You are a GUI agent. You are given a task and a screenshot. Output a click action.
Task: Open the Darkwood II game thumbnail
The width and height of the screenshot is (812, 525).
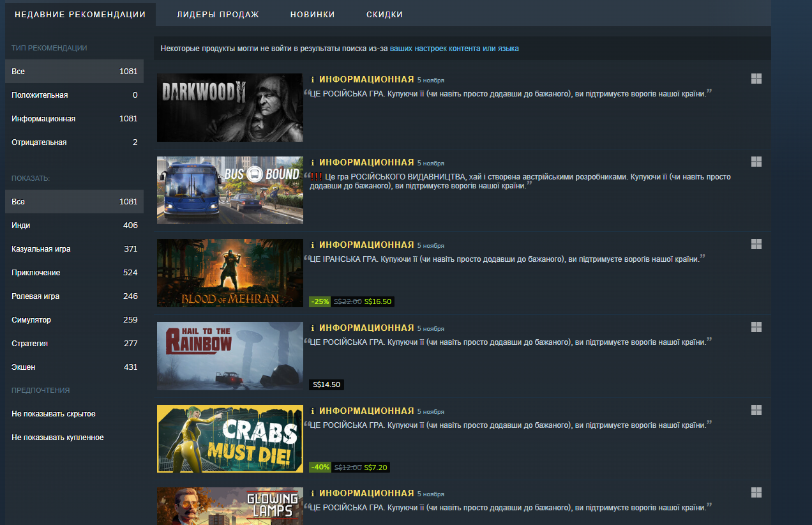tap(230, 107)
